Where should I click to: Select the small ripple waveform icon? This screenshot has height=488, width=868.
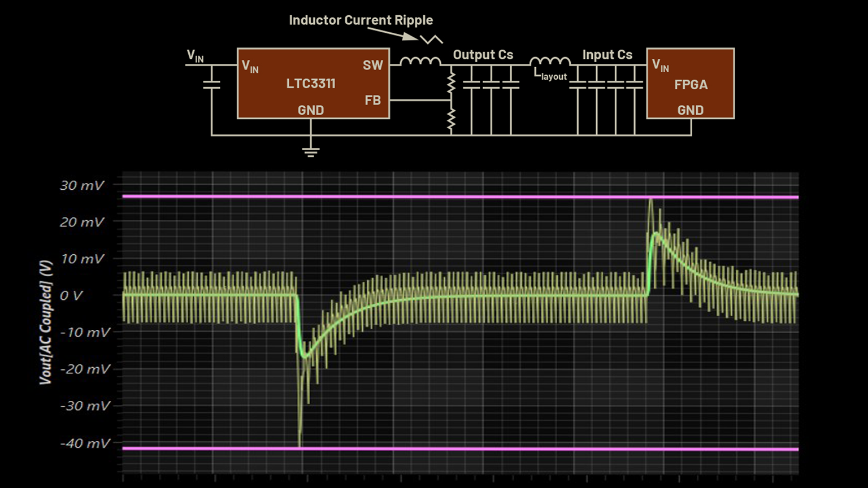coord(431,40)
